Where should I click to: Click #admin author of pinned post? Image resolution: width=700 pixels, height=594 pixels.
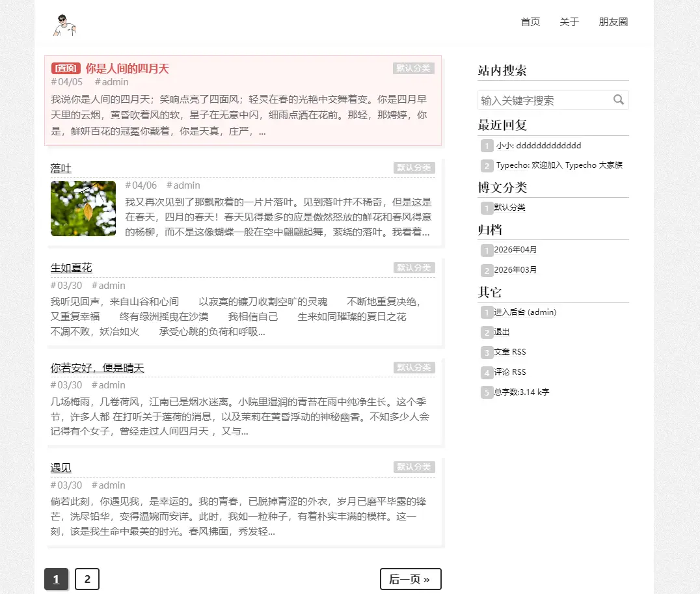point(112,82)
